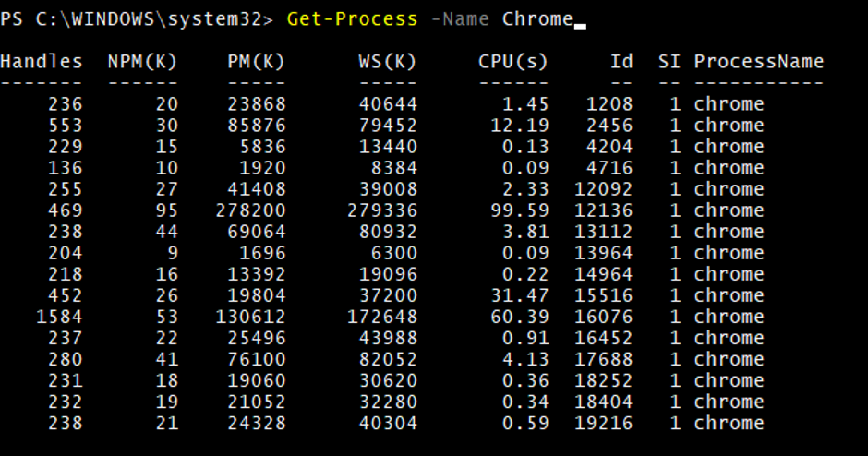Click process Id 18252

click(603, 381)
